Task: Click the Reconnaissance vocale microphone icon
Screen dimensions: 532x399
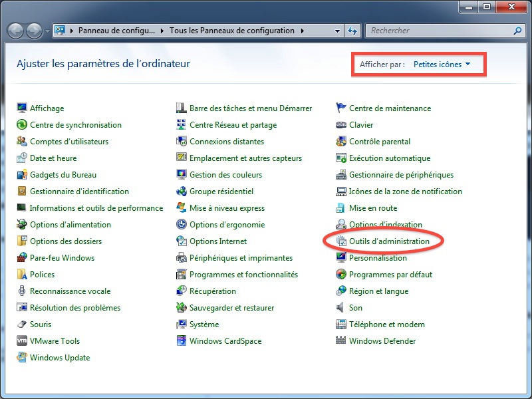Action: click(22, 291)
